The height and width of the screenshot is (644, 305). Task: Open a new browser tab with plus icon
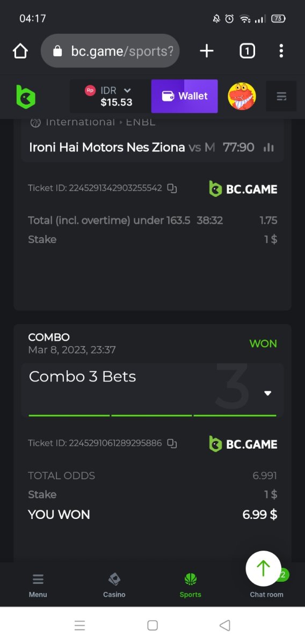point(207,51)
